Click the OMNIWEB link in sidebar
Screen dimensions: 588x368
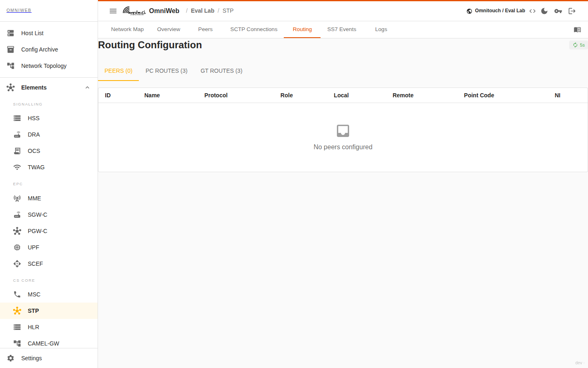[19, 10]
